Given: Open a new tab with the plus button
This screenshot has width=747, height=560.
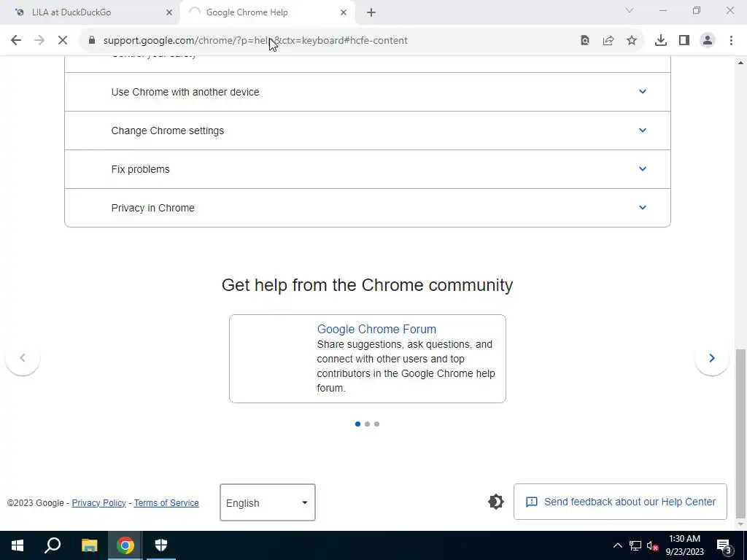Looking at the screenshot, I should click(x=371, y=12).
